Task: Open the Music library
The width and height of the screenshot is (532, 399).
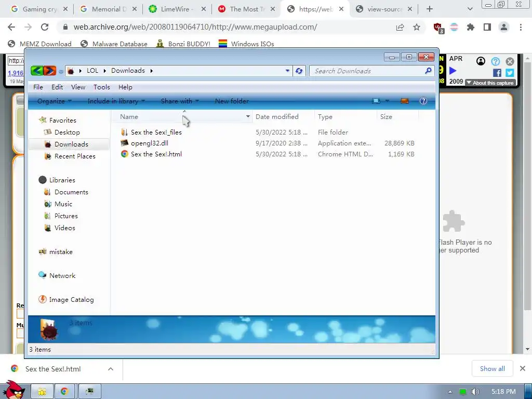Action: 63,204
